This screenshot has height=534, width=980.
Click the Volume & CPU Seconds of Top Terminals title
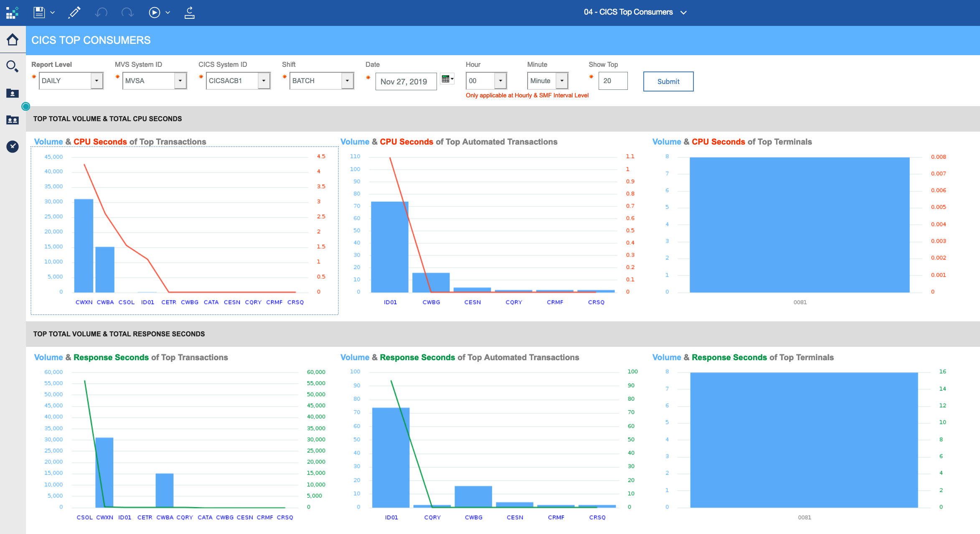click(732, 142)
